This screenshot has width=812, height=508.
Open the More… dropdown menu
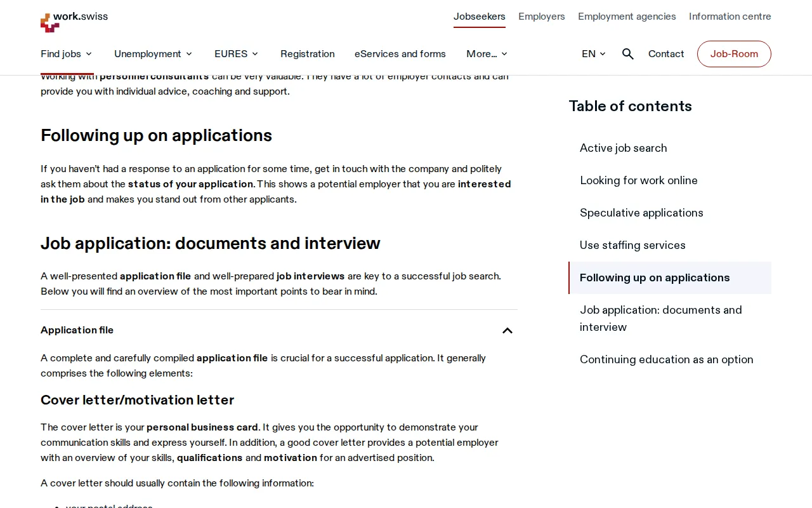click(x=487, y=54)
